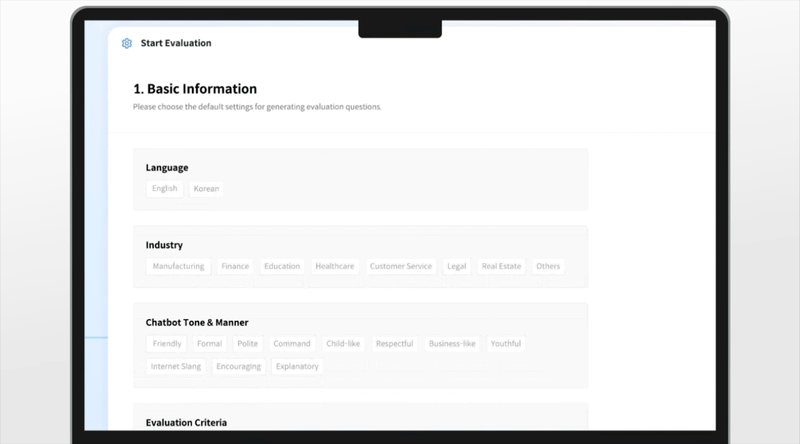The width and height of the screenshot is (800, 444).
Task: Select the Formal tone chip
Action: pyautogui.click(x=209, y=343)
